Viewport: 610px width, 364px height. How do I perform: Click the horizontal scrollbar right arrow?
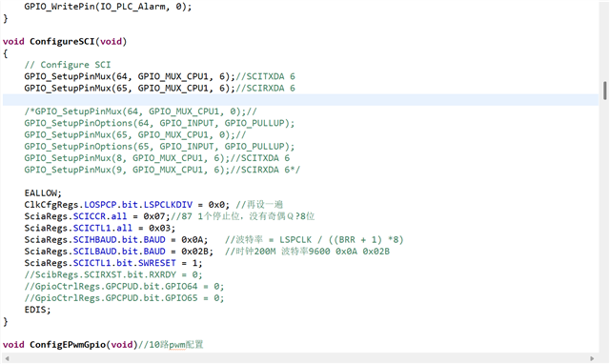(592, 358)
